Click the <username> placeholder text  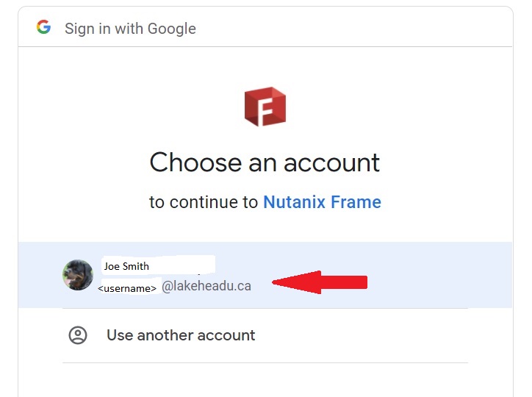click(127, 288)
